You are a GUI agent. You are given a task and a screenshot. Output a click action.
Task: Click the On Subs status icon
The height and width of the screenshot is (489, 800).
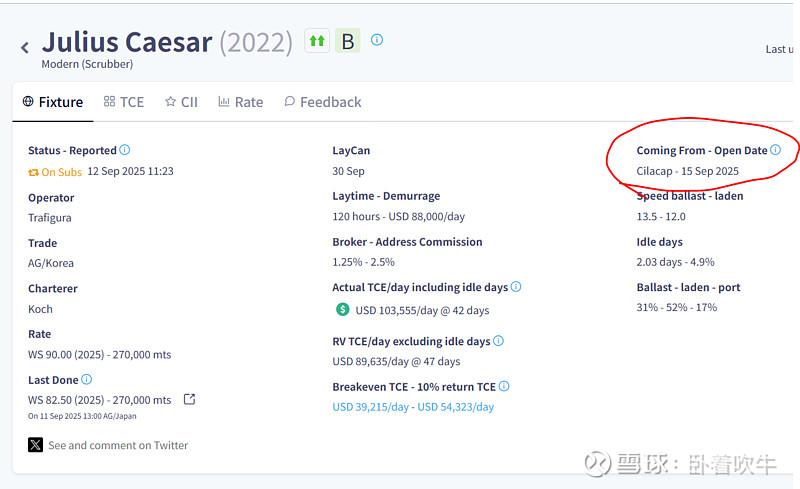pos(34,173)
